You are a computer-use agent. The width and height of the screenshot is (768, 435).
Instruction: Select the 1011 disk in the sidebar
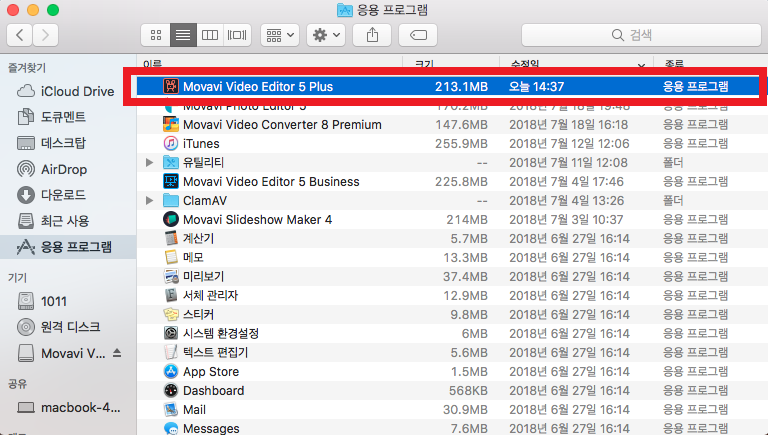coord(42,301)
